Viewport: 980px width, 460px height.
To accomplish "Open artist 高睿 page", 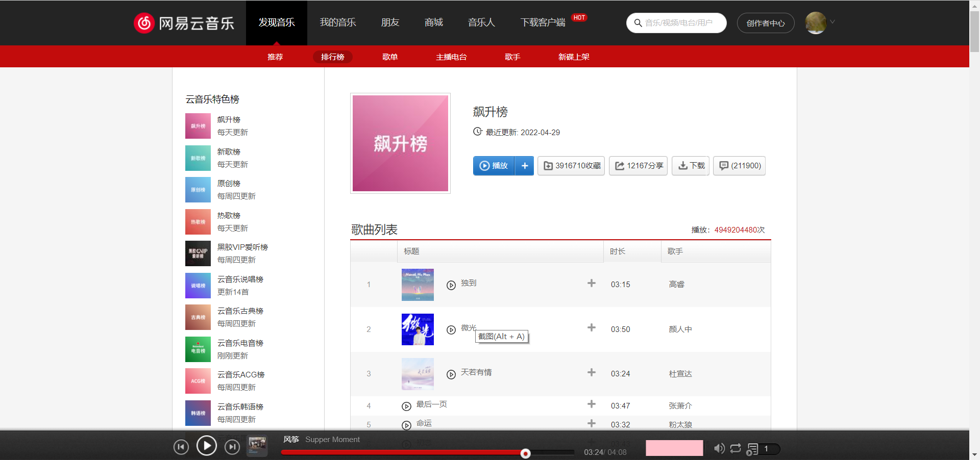I will pos(677,285).
